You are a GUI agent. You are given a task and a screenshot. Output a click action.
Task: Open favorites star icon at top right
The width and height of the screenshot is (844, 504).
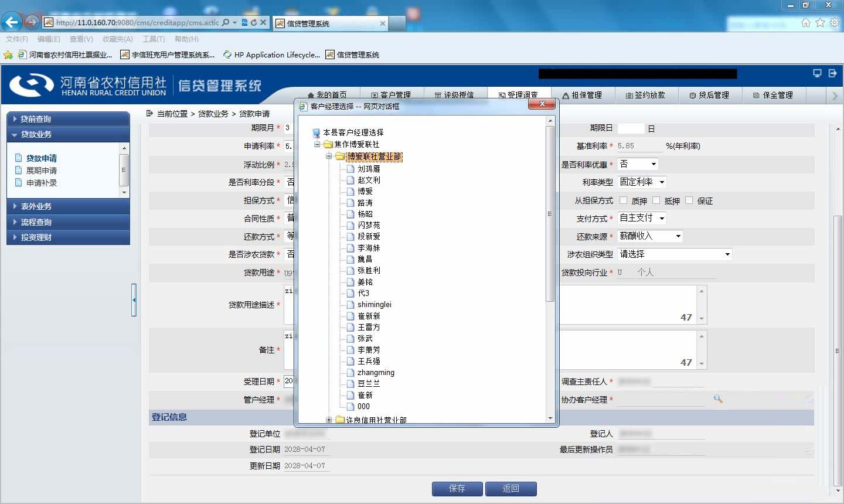pos(820,22)
